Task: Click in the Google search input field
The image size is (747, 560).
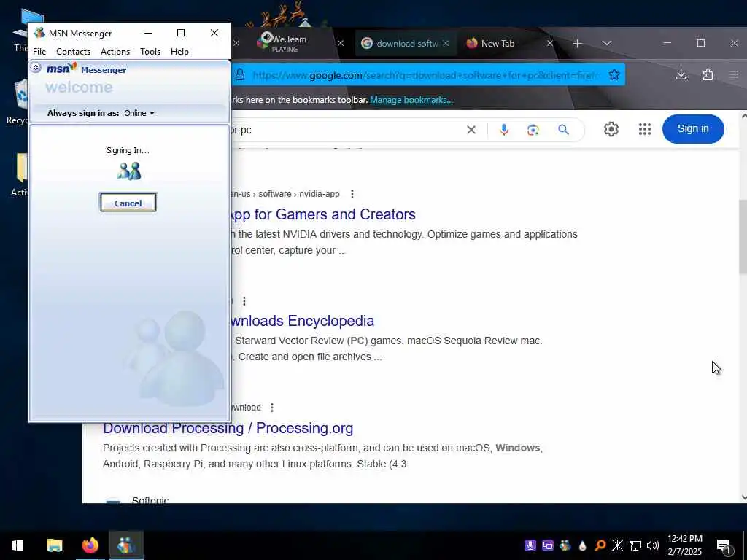Action: [x=348, y=130]
